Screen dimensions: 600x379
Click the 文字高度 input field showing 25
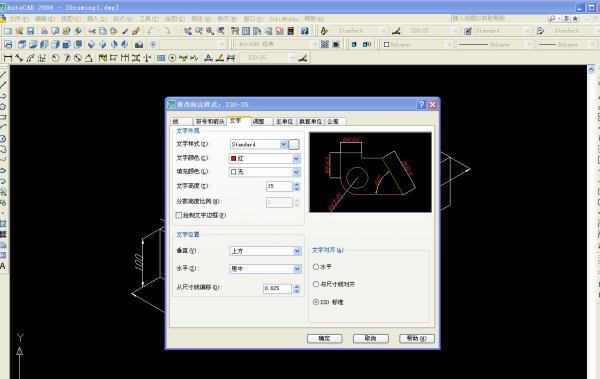pyautogui.click(x=279, y=186)
